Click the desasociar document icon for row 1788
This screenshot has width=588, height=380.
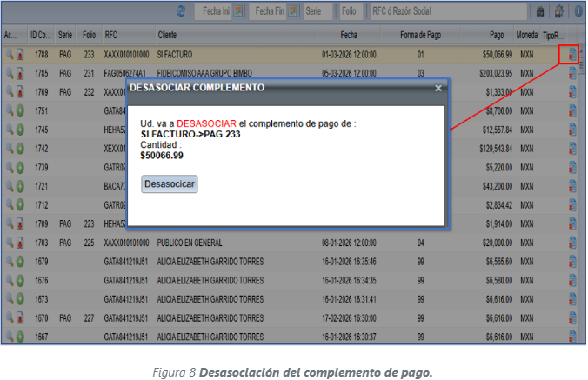point(571,55)
